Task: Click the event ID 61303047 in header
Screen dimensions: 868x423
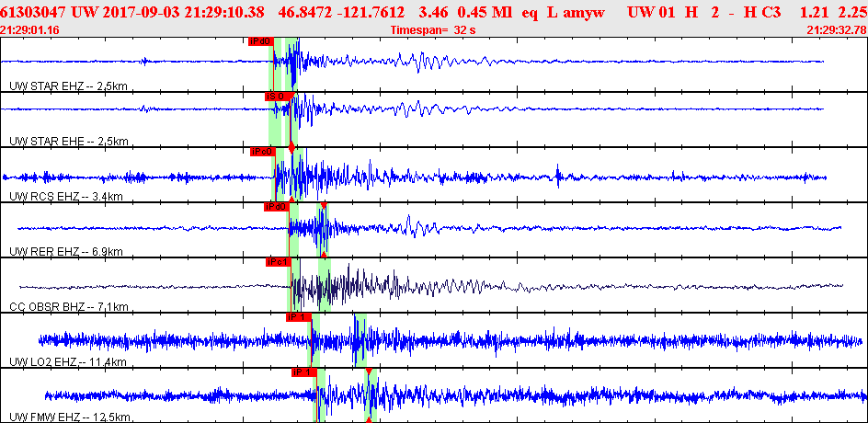Action: point(34,11)
